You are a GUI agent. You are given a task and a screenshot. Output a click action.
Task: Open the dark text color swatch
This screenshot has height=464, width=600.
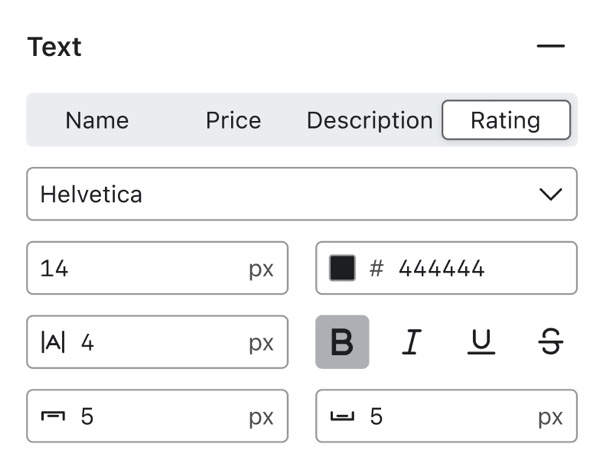coord(342,268)
